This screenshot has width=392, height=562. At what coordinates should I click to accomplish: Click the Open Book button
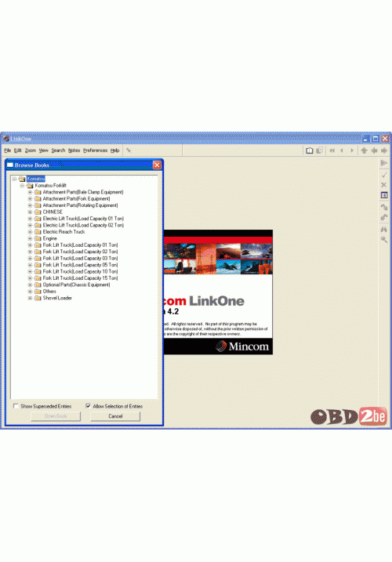56,416
